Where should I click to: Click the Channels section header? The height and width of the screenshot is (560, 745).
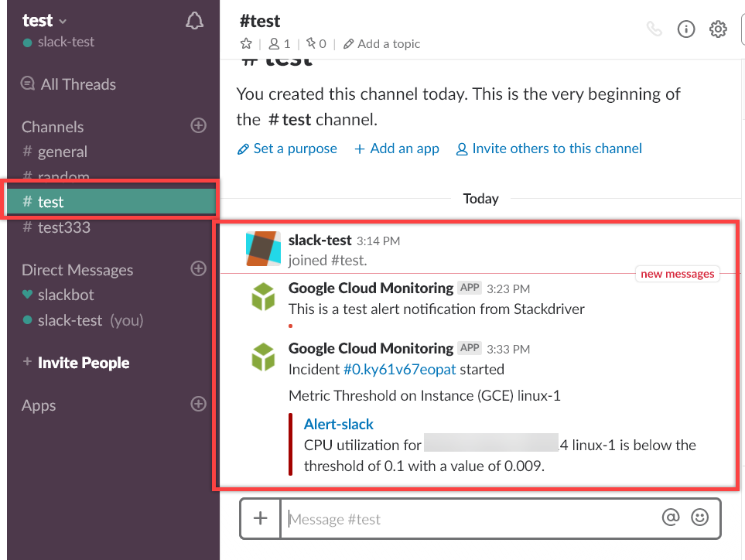coord(53,127)
